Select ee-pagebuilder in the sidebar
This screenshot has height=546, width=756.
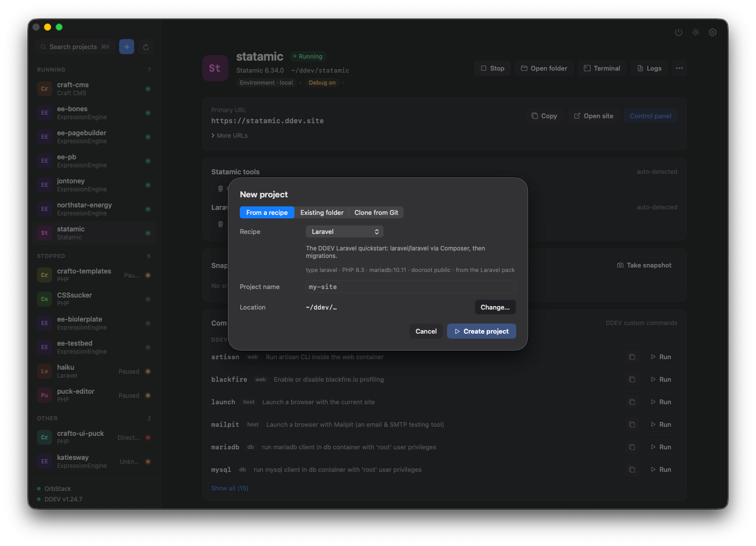94,137
